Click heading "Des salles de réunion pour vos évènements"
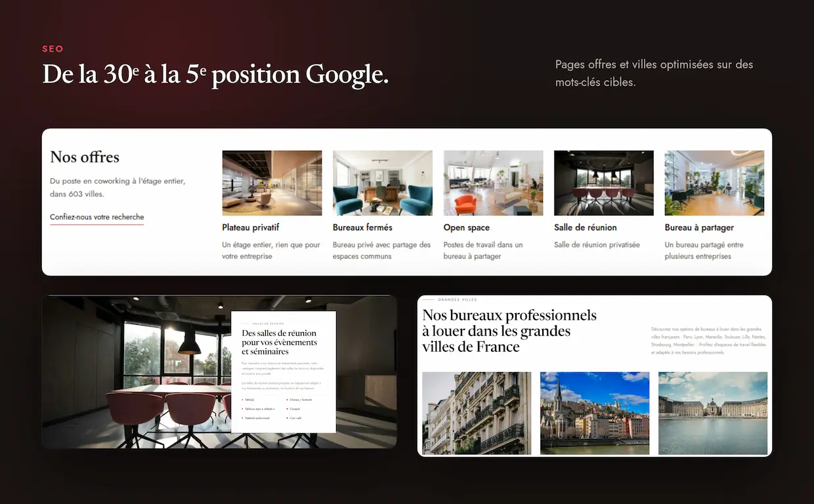Screen dimensions: 814x504 (279, 342)
